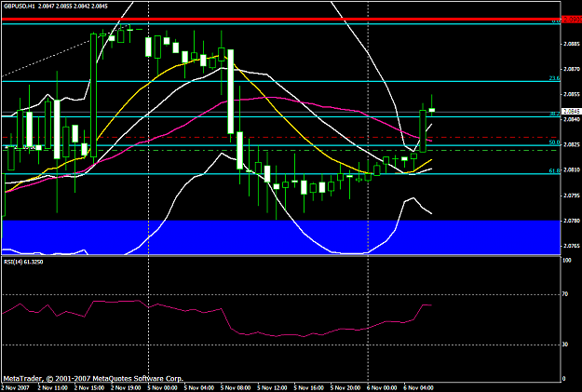
Task: Click the 5 Nov 08:00 time label
Action: 236,388
